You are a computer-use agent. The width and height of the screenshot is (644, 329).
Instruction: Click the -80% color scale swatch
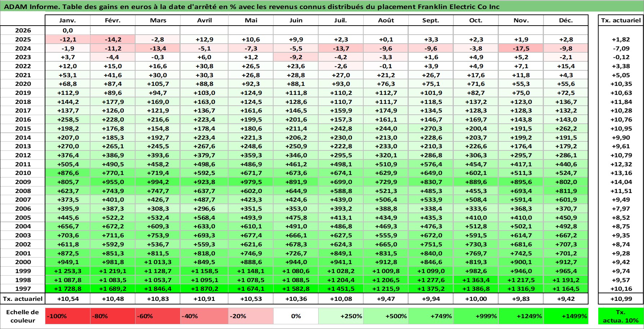113,316
